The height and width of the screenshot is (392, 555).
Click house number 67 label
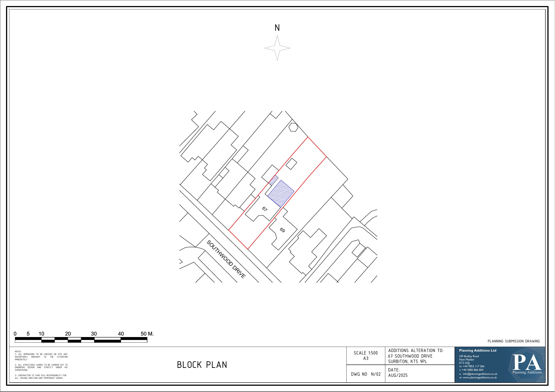(265, 209)
